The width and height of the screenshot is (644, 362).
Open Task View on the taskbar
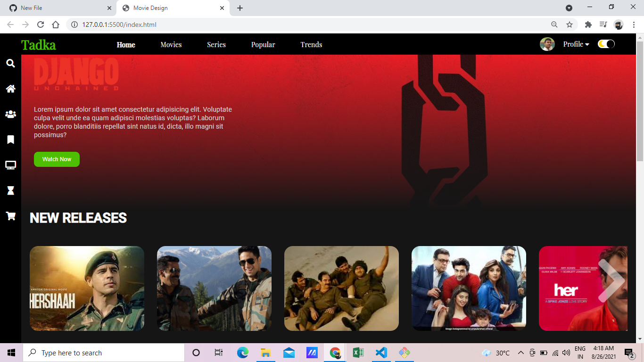click(x=219, y=353)
